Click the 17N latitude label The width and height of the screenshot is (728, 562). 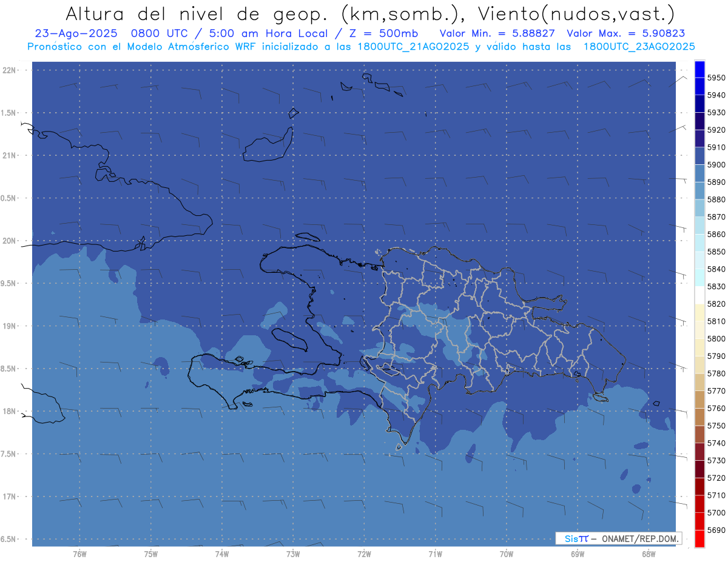point(10,497)
